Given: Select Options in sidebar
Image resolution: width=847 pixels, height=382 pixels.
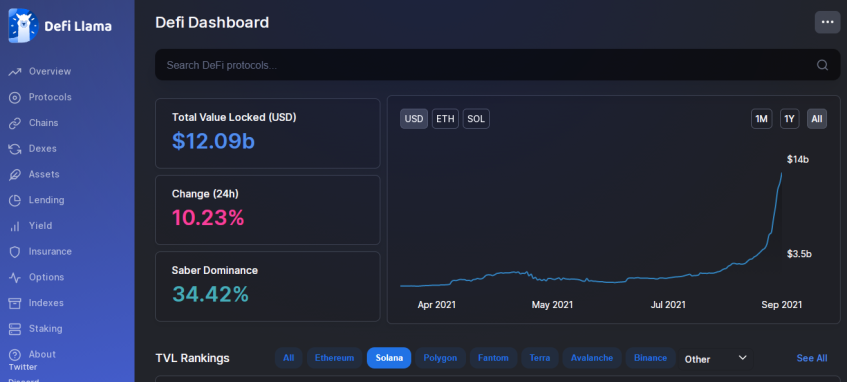Looking at the screenshot, I should click(46, 277).
